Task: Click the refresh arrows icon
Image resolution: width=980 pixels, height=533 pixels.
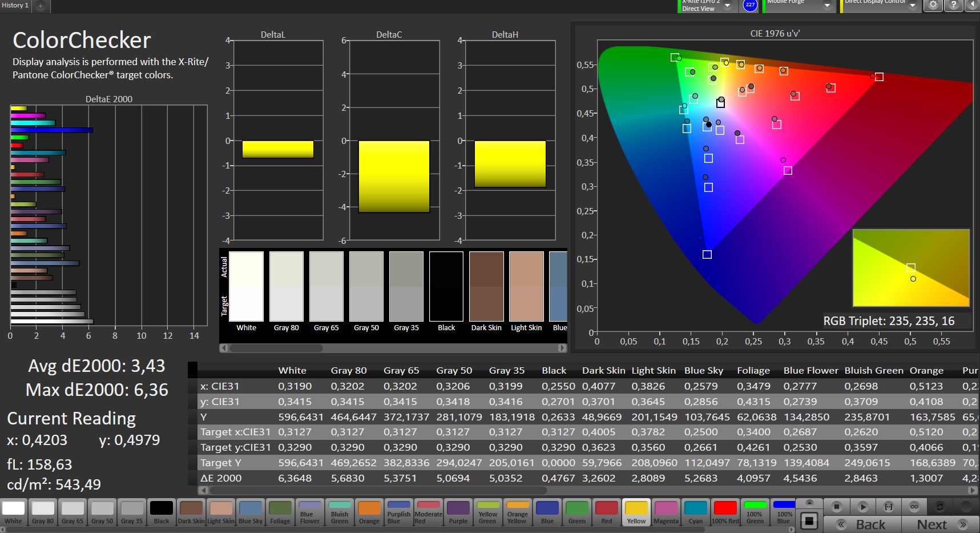Action: [940, 507]
